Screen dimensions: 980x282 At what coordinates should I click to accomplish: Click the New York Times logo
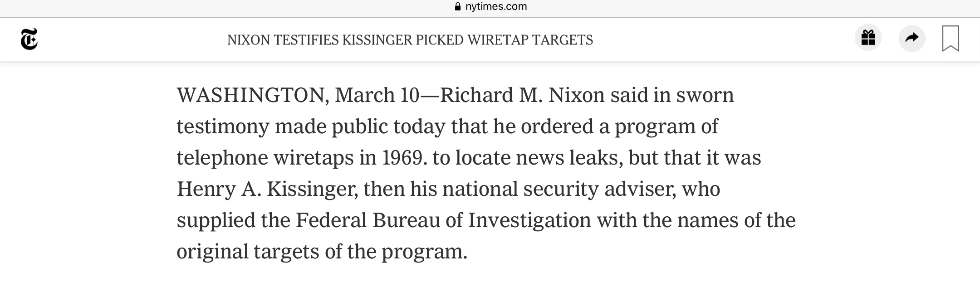tap(29, 39)
